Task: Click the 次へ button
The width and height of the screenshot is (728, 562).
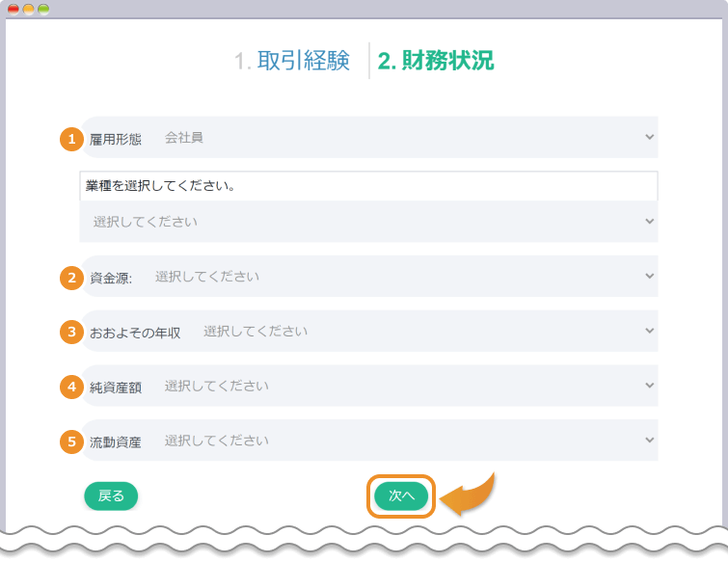Action: [x=401, y=495]
